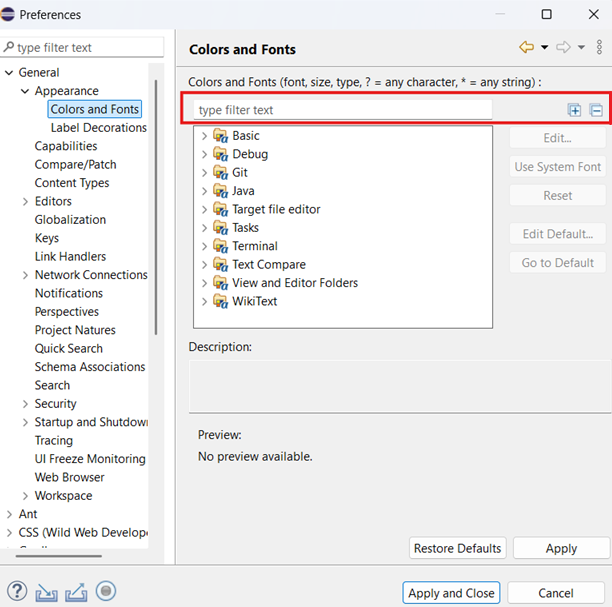
Task: Expand the Editors preference node
Action: pos(25,201)
